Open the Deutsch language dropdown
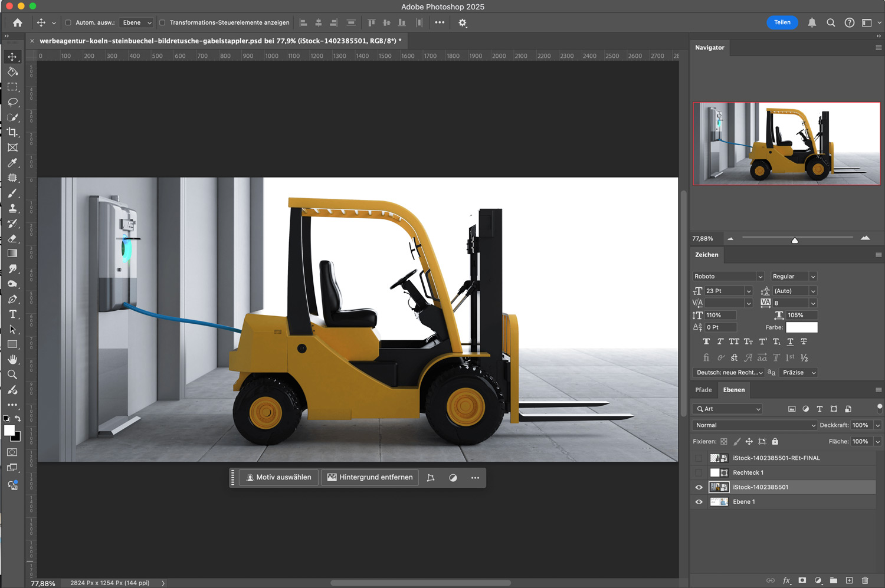Viewport: 885px width, 588px height. (729, 372)
